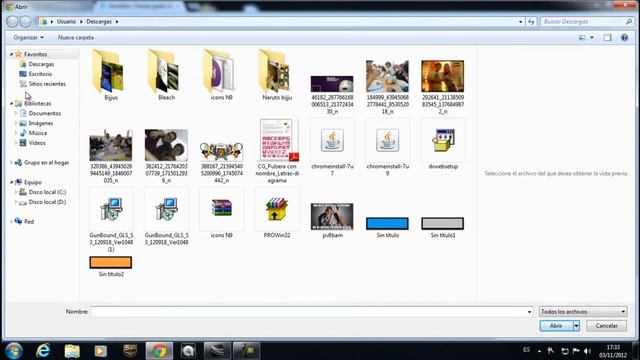The width and height of the screenshot is (640, 360).
Task: Open the Abrir button dropdown arrow
Action: pos(576,326)
